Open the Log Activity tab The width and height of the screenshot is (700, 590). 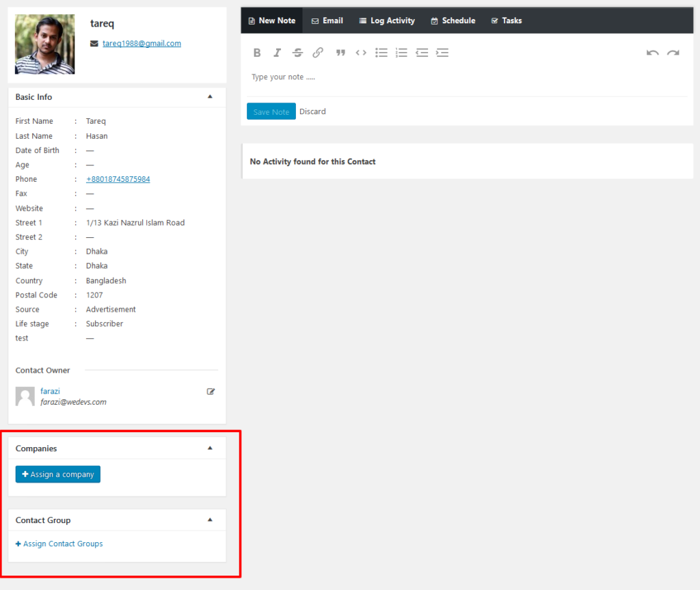click(387, 21)
